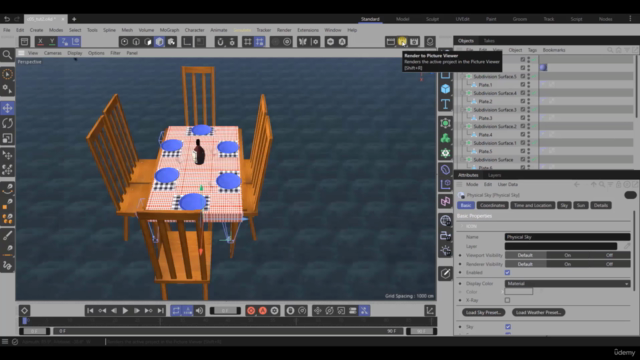Select the Rotate tool in left toolbar
Viewport: 640px width, 360px height.
[x=7, y=123]
